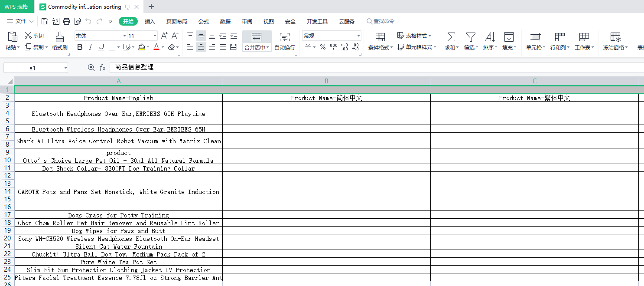Viewport: 644px width, 286px height.
Task: Expand the Name Box A1 dropdown
Action: [65, 68]
